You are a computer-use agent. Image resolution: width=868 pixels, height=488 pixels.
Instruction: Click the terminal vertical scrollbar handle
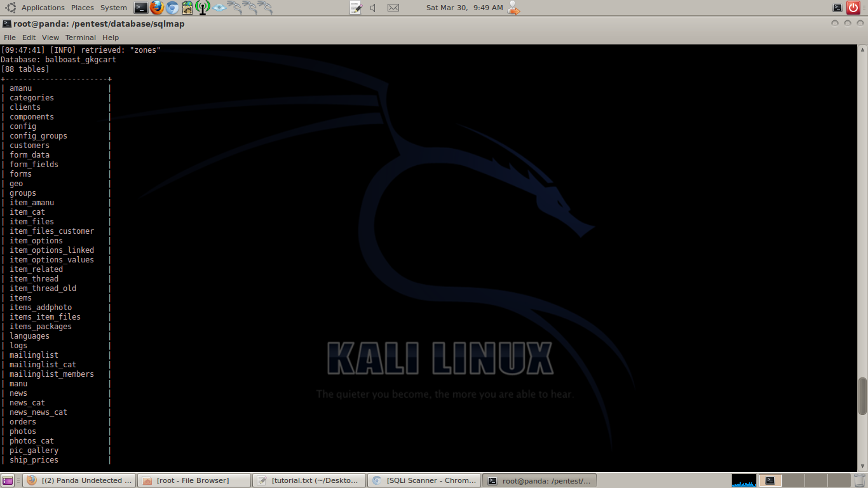click(862, 396)
